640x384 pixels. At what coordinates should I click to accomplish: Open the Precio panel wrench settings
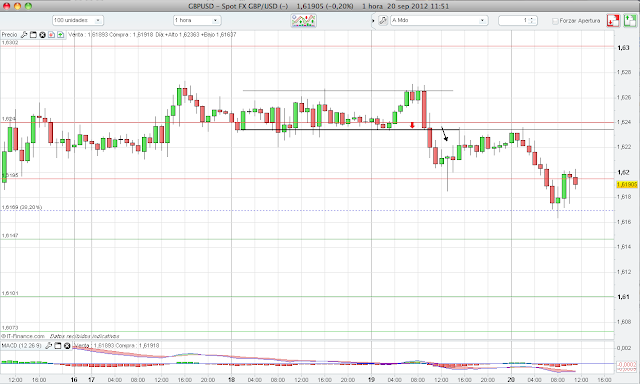tap(24, 35)
